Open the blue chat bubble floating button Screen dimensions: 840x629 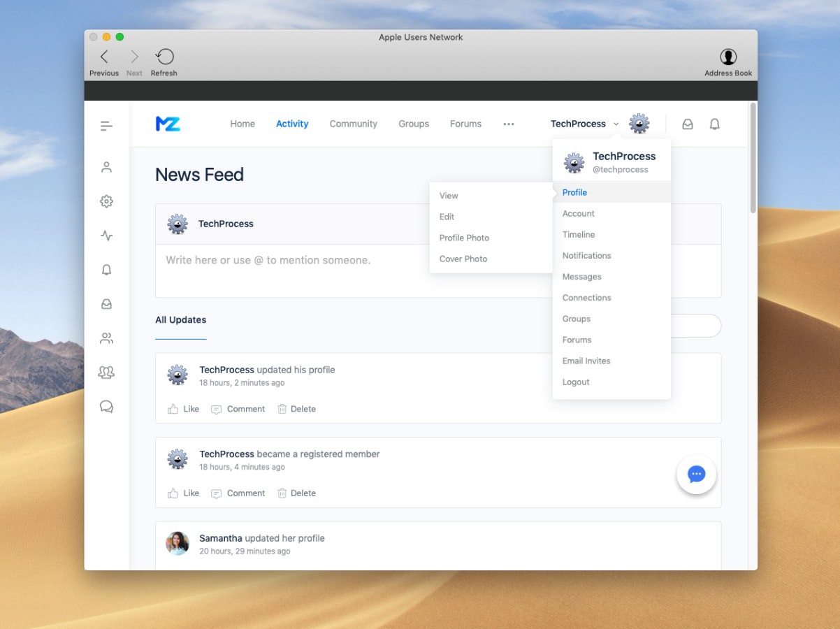pyautogui.click(x=696, y=475)
